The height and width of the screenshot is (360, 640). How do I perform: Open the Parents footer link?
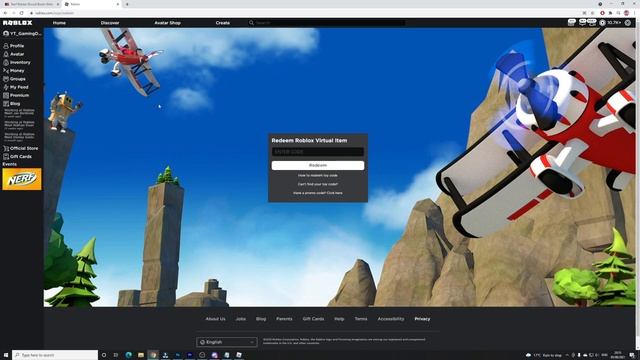(x=284, y=319)
